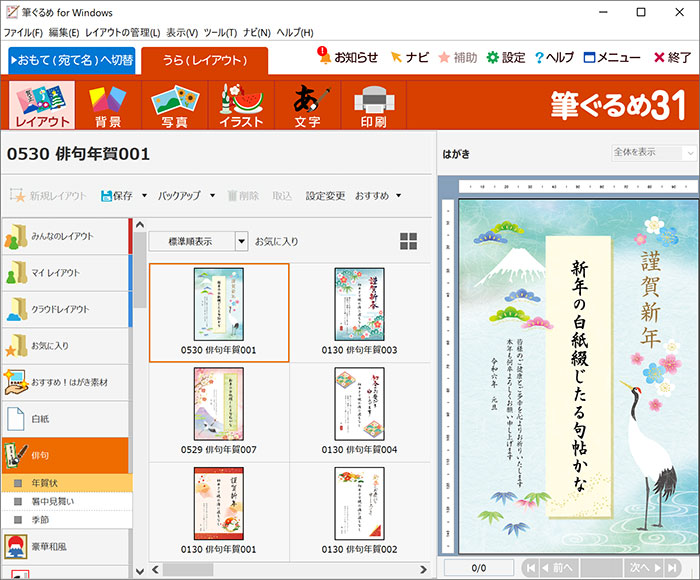
Task: Switch to grid thumbnail view icon
Action: (x=408, y=241)
